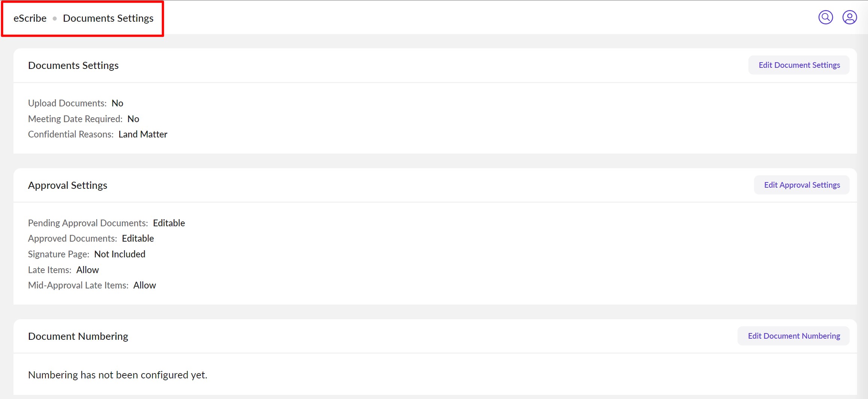Click Signature Page 'Not Included' text
Image resolution: width=868 pixels, height=399 pixels.
coord(120,254)
